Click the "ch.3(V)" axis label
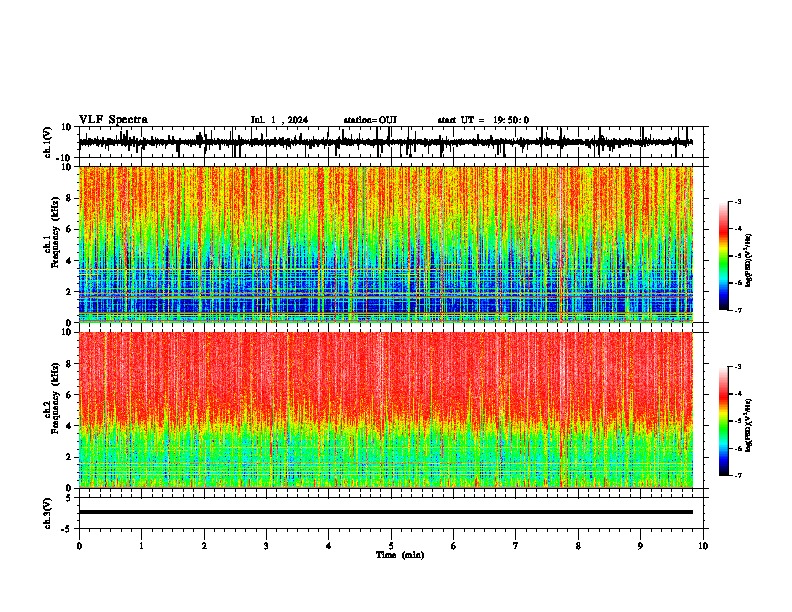The width and height of the screenshot is (792, 612). [x=48, y=513]
